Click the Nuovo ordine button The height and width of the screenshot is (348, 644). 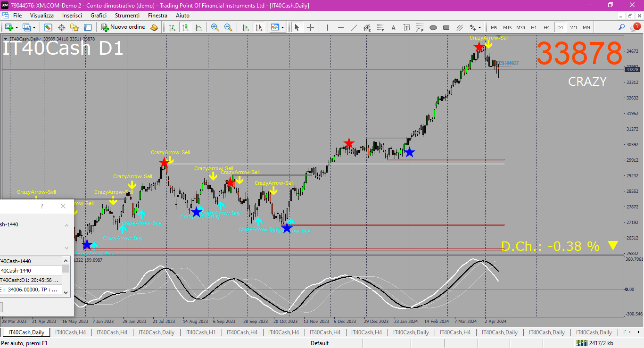pyautogui.click(x=124, y=27)
